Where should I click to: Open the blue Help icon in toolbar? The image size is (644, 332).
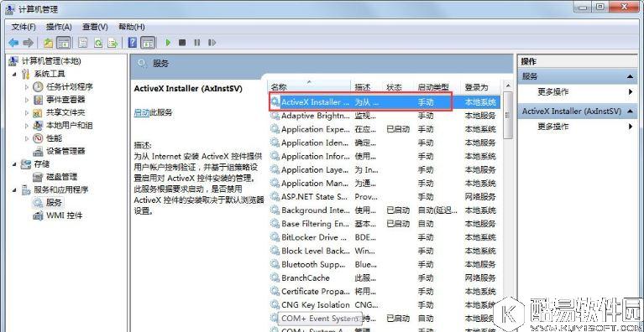pos(133,42)
